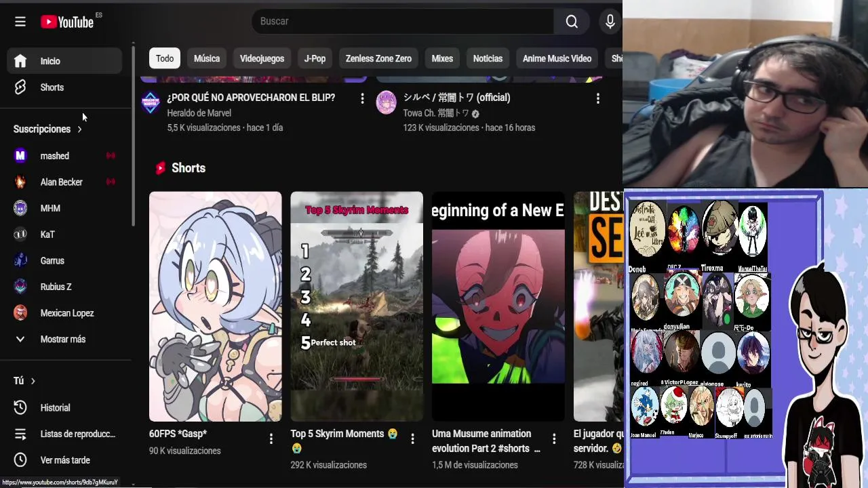This screenshot has width=868, height=488.
Task: Click the search magnifier button
Action: 572,22
